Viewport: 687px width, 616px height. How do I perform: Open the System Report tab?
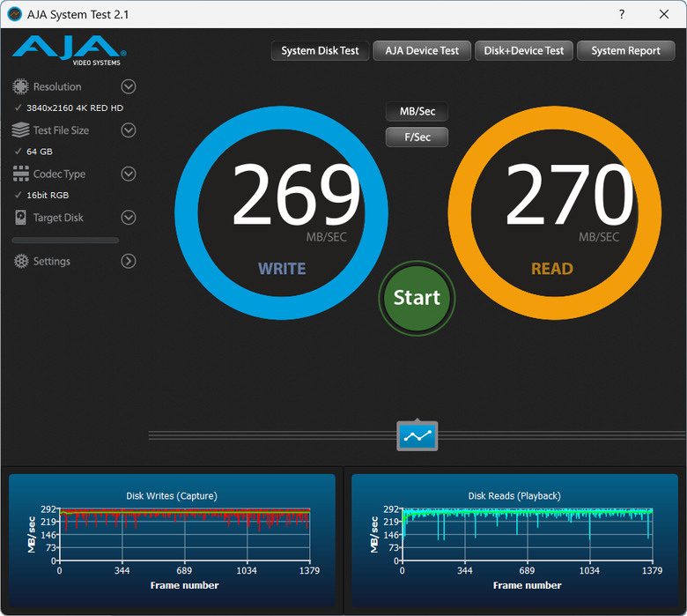[x=625, y=51]
